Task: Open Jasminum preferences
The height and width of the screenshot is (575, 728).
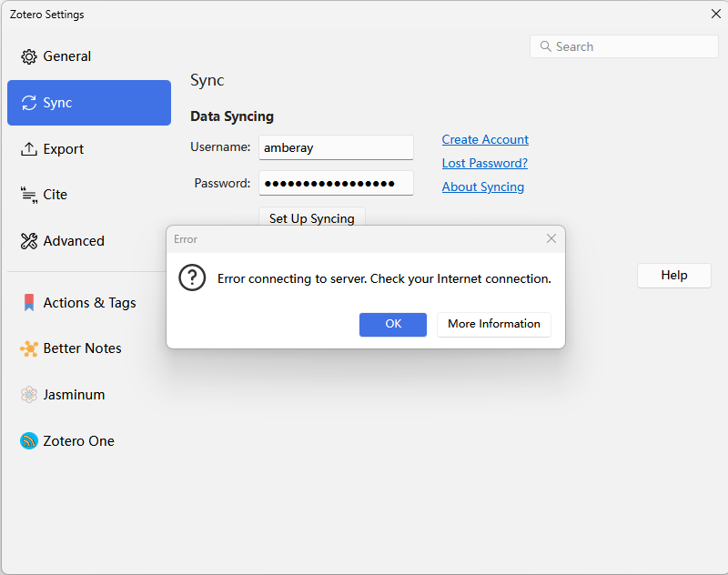Action: click(89, 395)
